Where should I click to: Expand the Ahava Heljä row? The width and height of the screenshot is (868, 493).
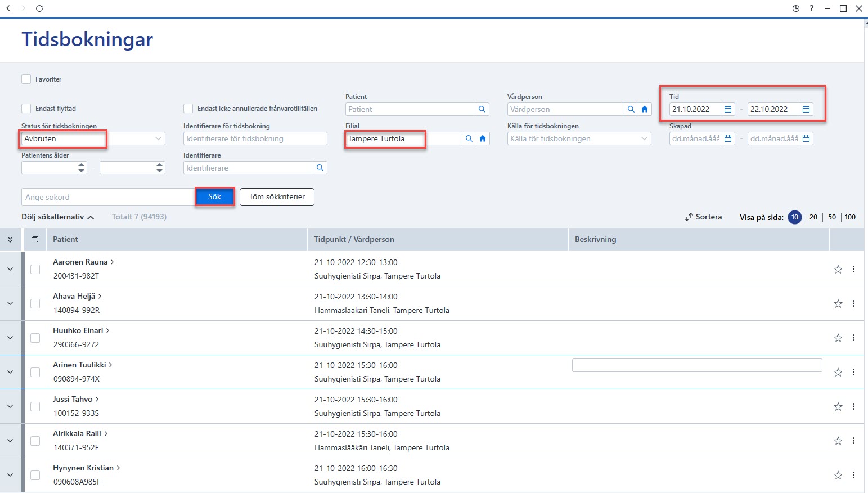[x=10, y=303]
